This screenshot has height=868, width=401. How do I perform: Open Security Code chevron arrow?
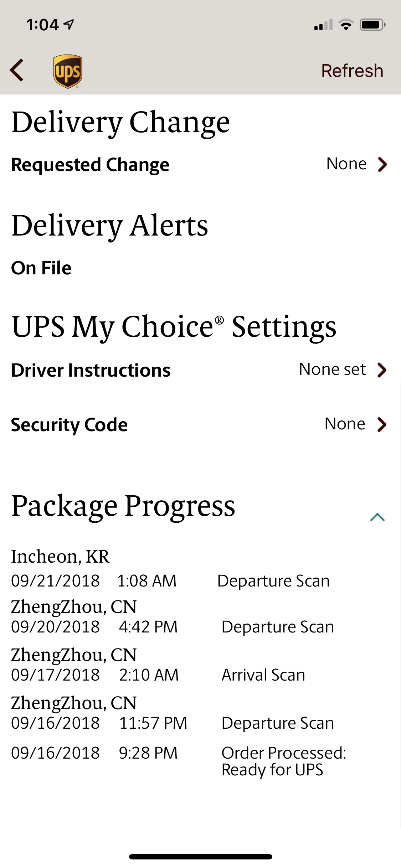coord(382,424)
